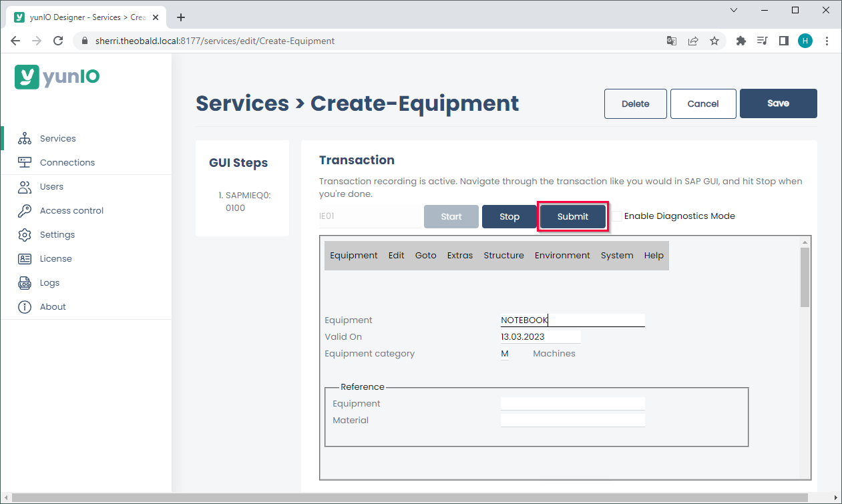The height and width of the screenshot is (504, 842).
Task: Select the Settings link in sidebar
Action: coord(57,235)
